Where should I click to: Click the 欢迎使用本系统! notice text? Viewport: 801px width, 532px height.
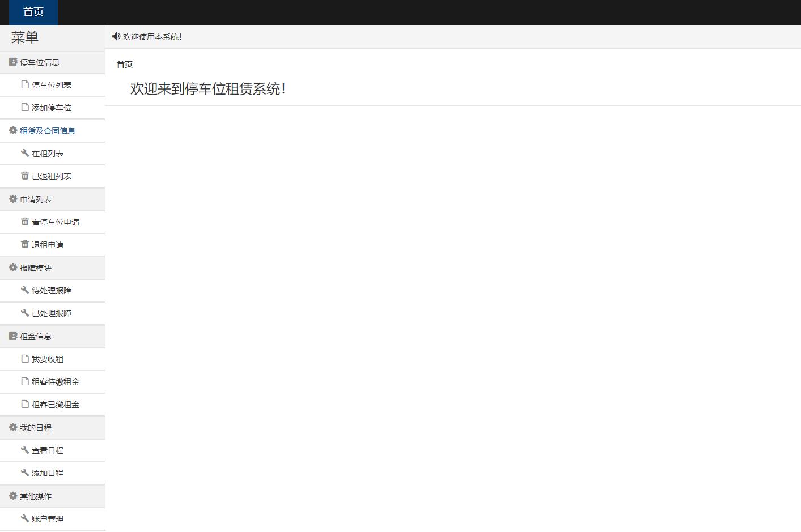coord(152,37)
